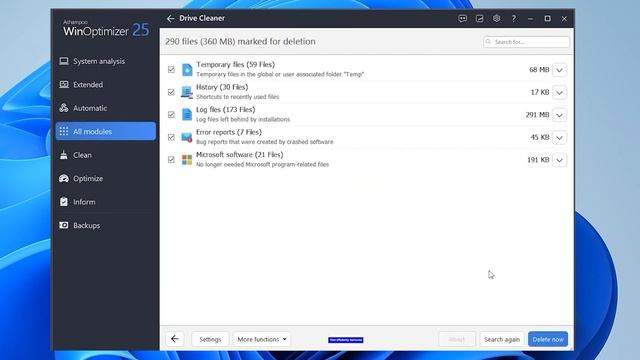Open the feedback chat icon in title bar

pos(462,18)
